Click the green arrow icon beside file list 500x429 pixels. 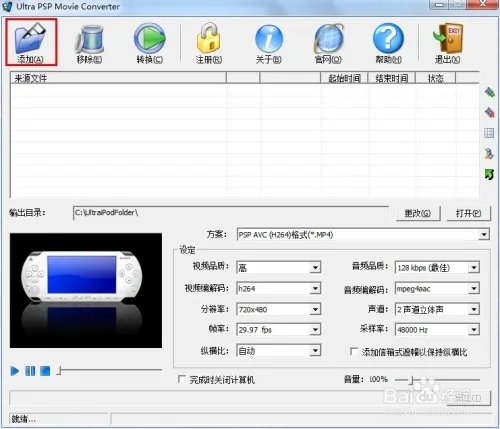point(489,174)
